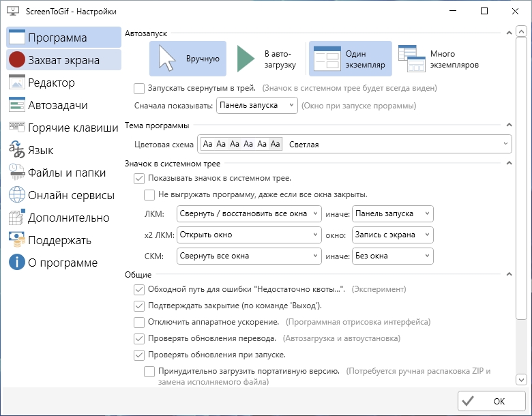Select Вручную startup mode
The image size is (532, 416).
(x=188, y=59)
